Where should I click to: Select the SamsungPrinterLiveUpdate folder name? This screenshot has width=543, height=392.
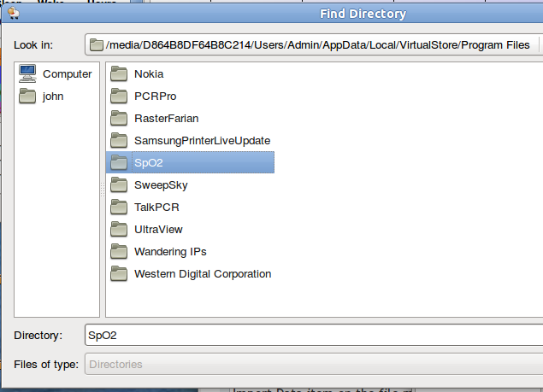pyautogui.click(x=203, y=140)
